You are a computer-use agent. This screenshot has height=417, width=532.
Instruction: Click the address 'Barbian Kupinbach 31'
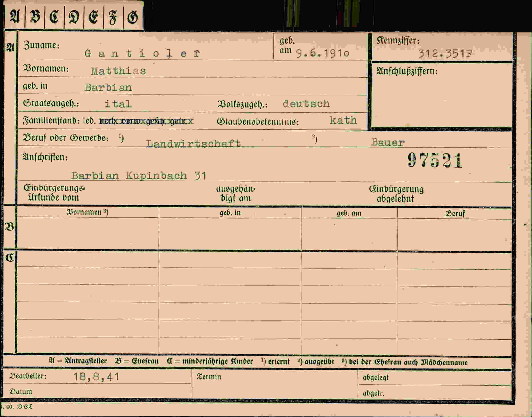point(139,176)
